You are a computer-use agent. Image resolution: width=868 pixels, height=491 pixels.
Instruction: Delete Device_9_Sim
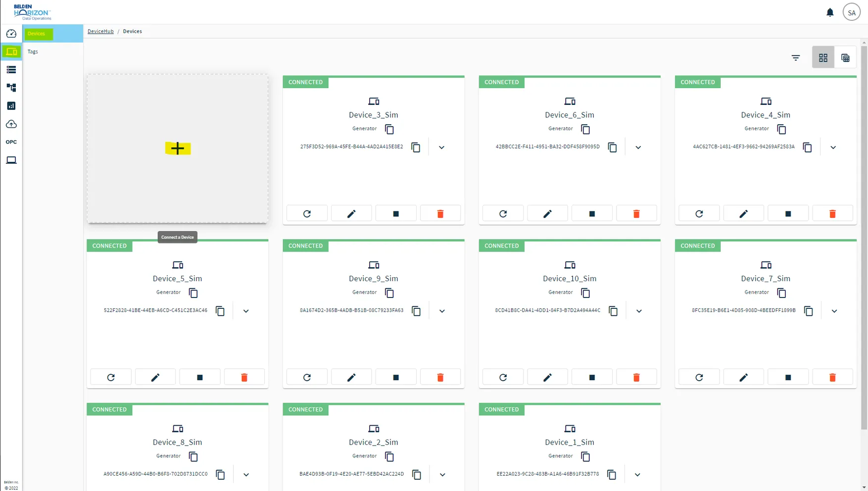tap(440, 377)
